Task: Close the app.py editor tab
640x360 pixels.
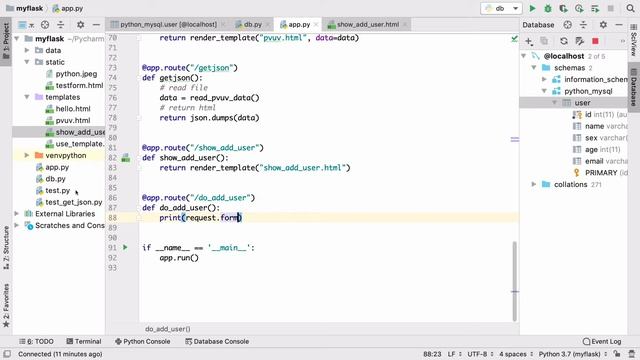Action: coord(316,24)
